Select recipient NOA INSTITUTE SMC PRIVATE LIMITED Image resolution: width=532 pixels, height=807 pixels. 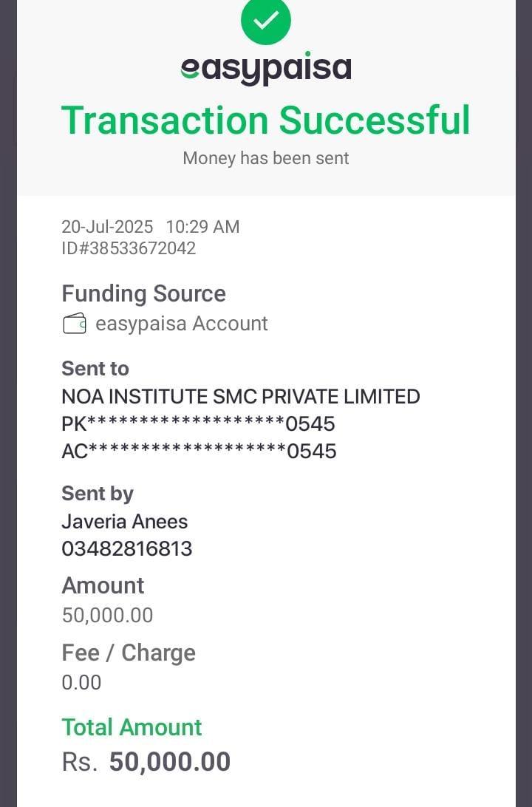point(240,397)
